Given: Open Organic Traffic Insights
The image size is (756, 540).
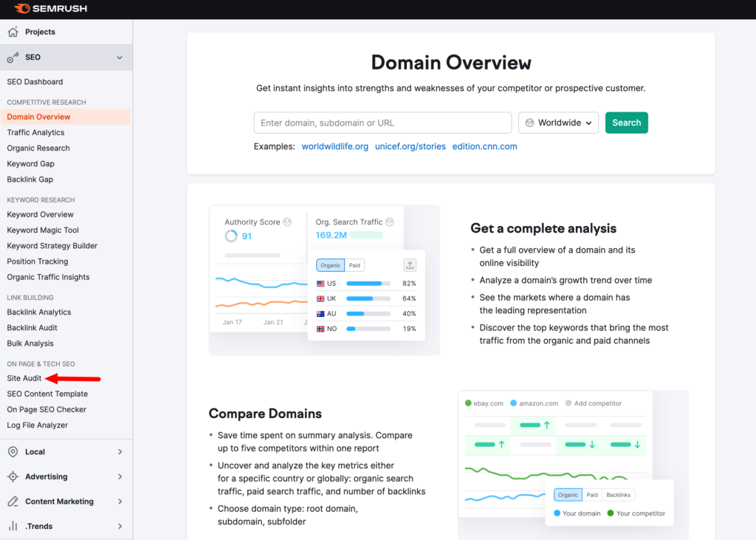Looking at the screenshot, I should coord(48,277).
